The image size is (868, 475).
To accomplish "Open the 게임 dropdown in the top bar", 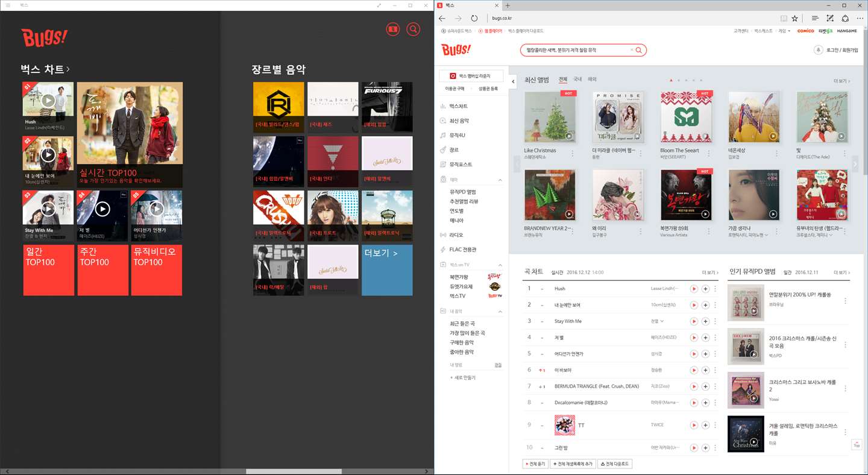I will [784, 31].
